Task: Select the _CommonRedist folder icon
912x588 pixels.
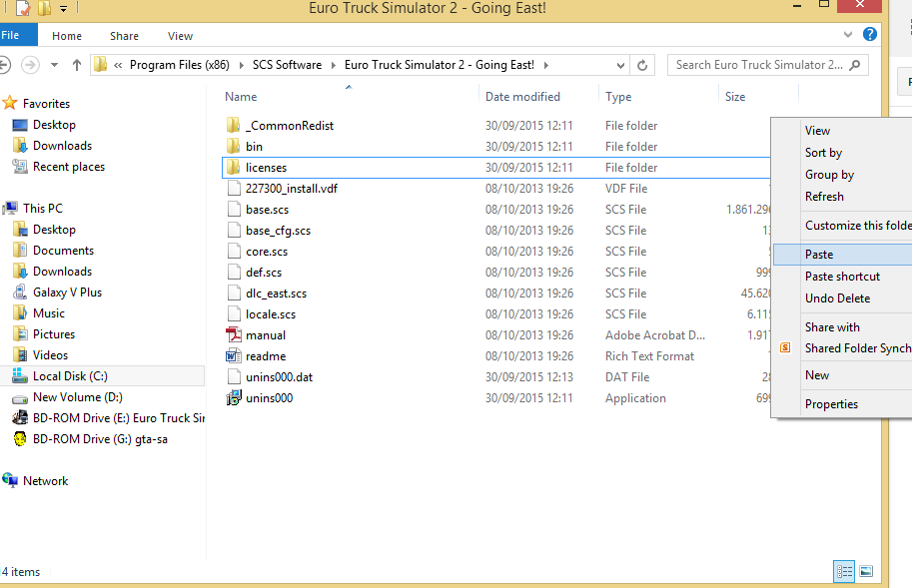Action: [233, 125]
